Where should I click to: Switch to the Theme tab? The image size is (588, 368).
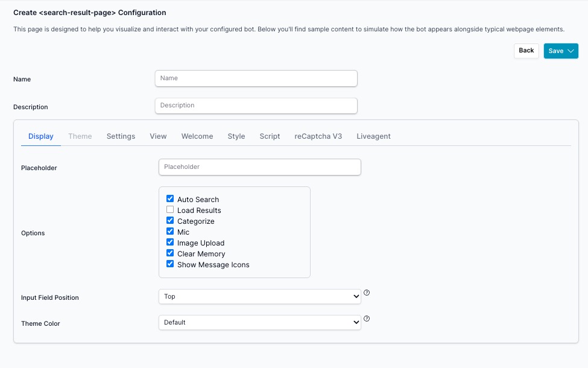click(x=80, y=136)
